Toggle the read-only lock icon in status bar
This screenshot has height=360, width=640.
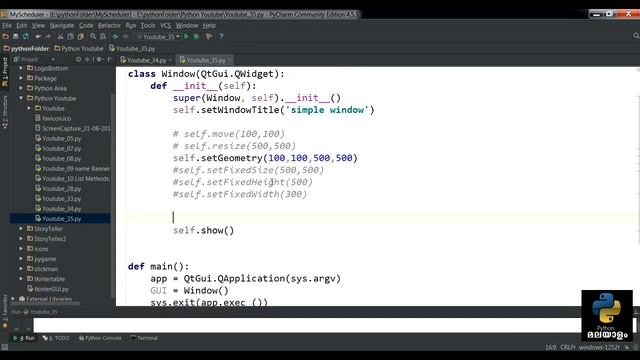[627, 347]
